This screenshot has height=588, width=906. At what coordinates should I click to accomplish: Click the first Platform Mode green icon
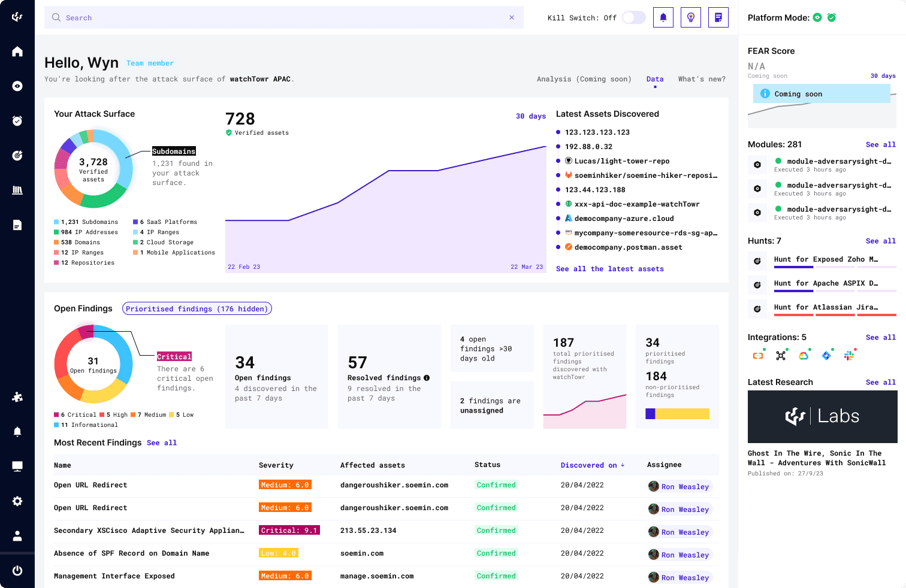(x=817, y=17)
